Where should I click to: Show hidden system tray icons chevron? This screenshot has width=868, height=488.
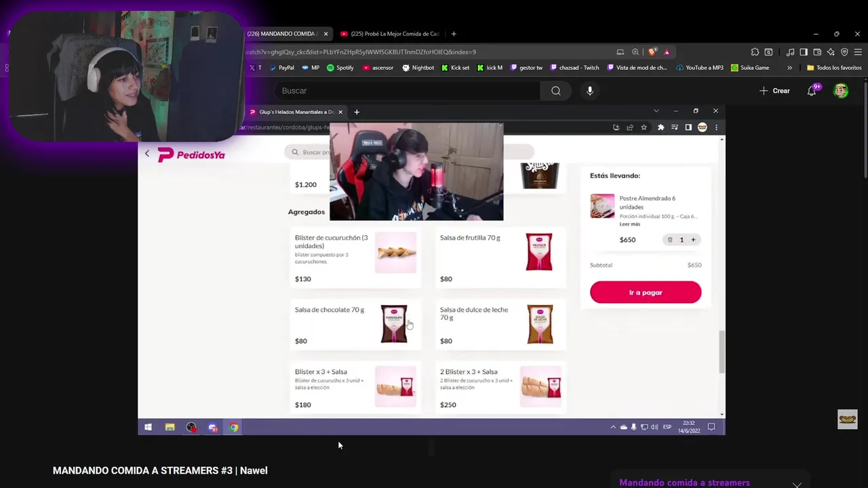pos(613,427)
